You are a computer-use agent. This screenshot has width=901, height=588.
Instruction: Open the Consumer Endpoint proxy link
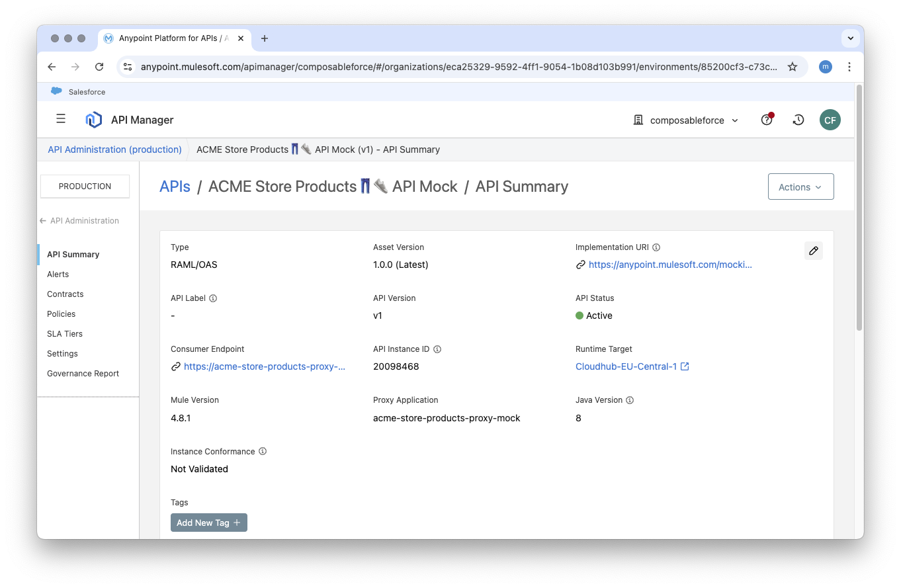[x=265, y=366]
